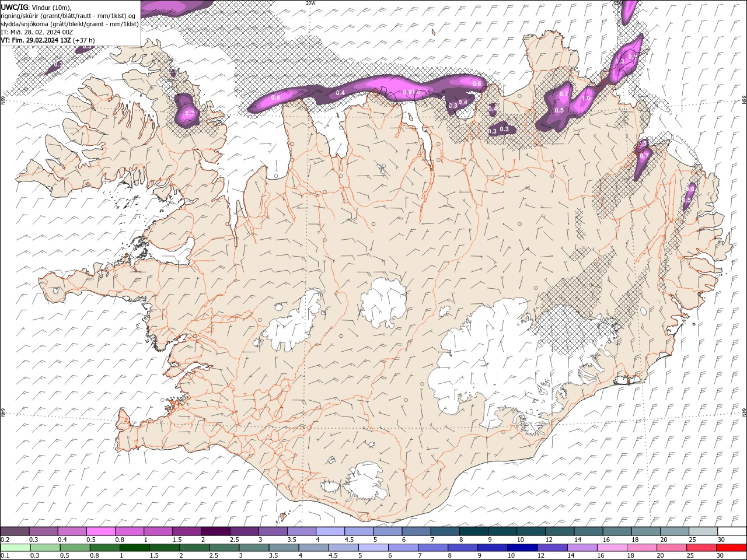Click the '0.8' value at west end of snow band
The height and width of the screenshot is (560, 747).
(275, 97)
